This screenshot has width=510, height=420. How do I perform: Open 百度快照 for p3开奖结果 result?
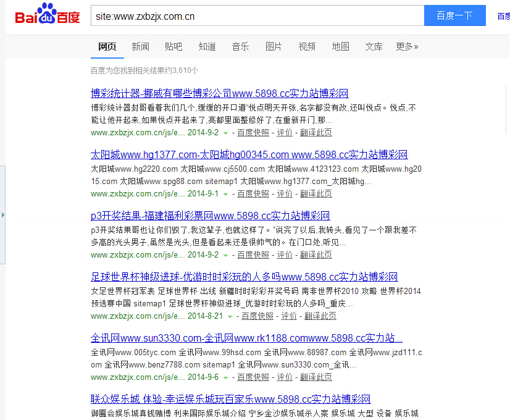[253, 255]
